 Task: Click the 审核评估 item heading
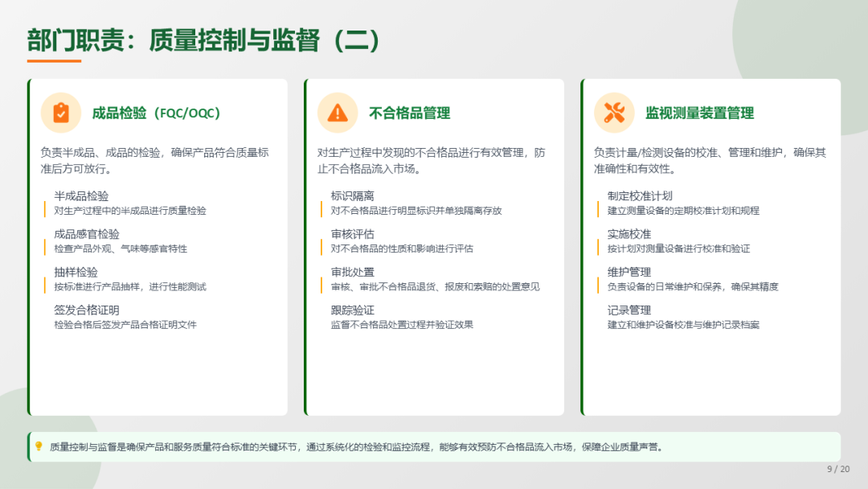pyautogui.click(x=352, y=234)
